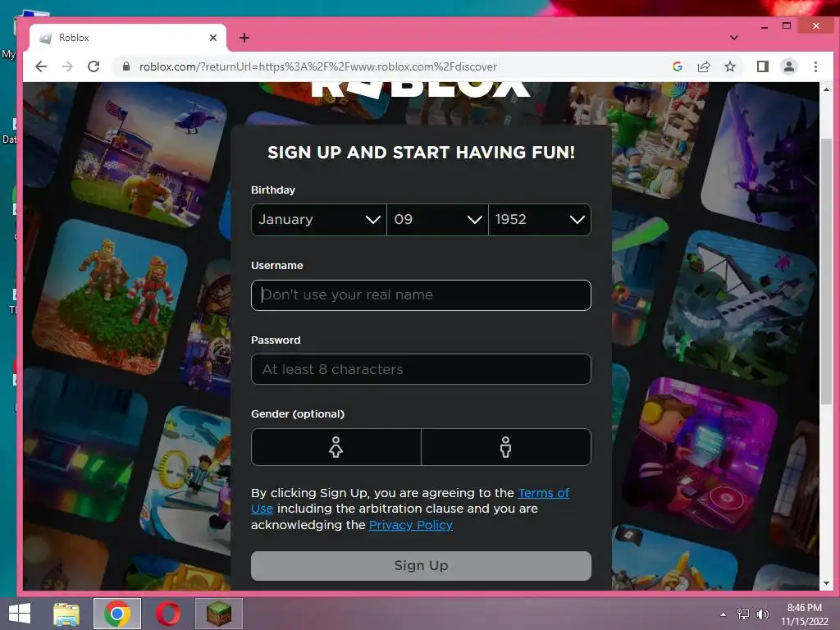The width and height of the screenshot is (840, 630).
Task: Open Chrome's side panel icon
Action: 762,66
